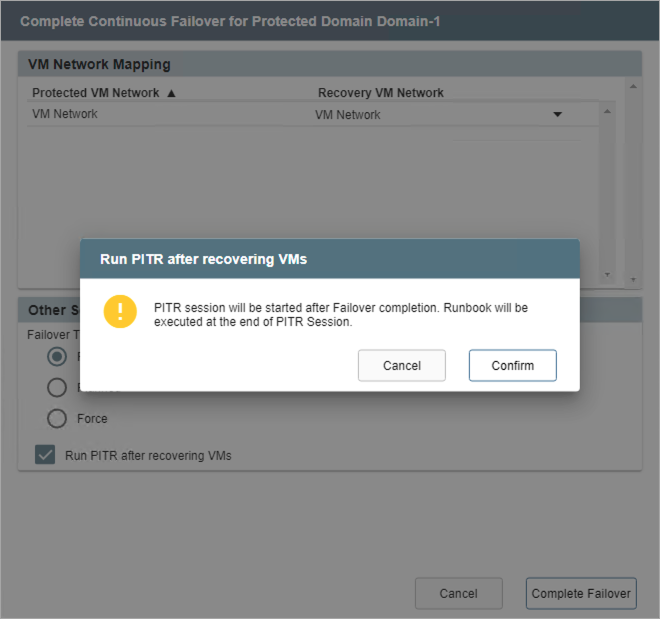Viewport: 660px width, 619px height.
Task: Click the VM Network Mapping section header
Action: [99, 64]
